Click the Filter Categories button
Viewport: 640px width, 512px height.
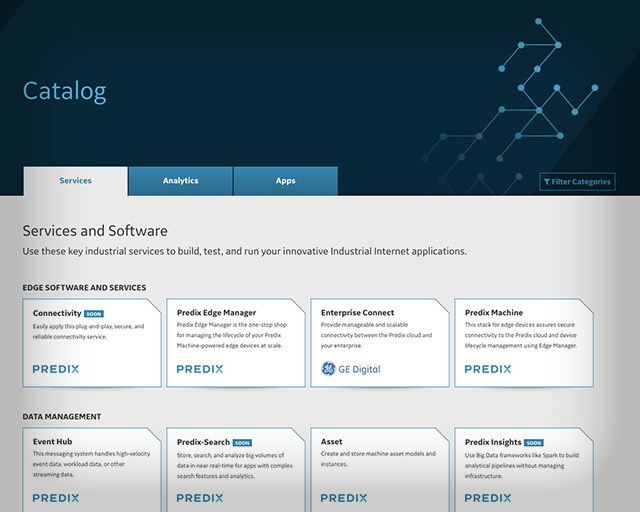click(577, 182)
